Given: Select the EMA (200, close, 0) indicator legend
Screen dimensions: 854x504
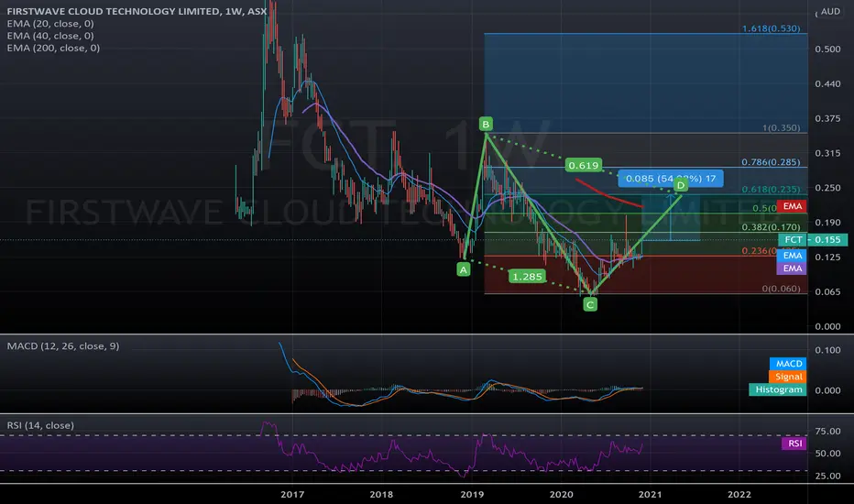Looking at the screenshot, I should coord(53,48).
